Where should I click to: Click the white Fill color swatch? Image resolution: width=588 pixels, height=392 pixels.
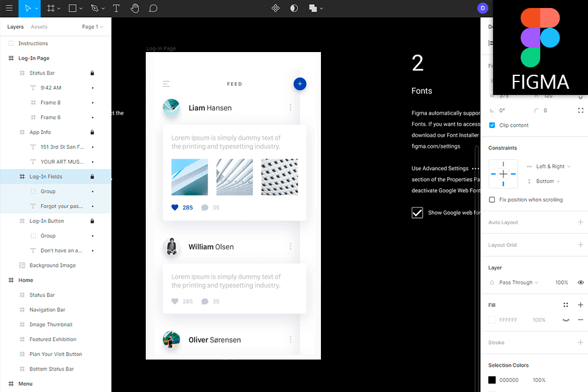(x=492, y=320)
